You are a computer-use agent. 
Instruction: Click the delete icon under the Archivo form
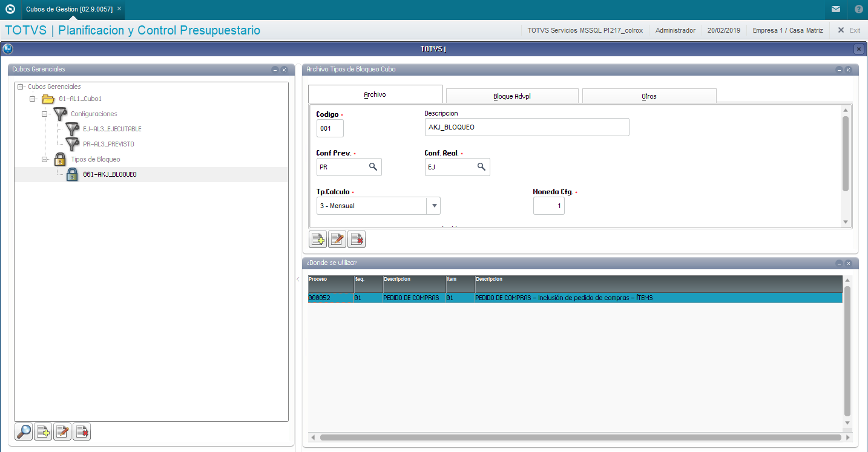(357, 240)
